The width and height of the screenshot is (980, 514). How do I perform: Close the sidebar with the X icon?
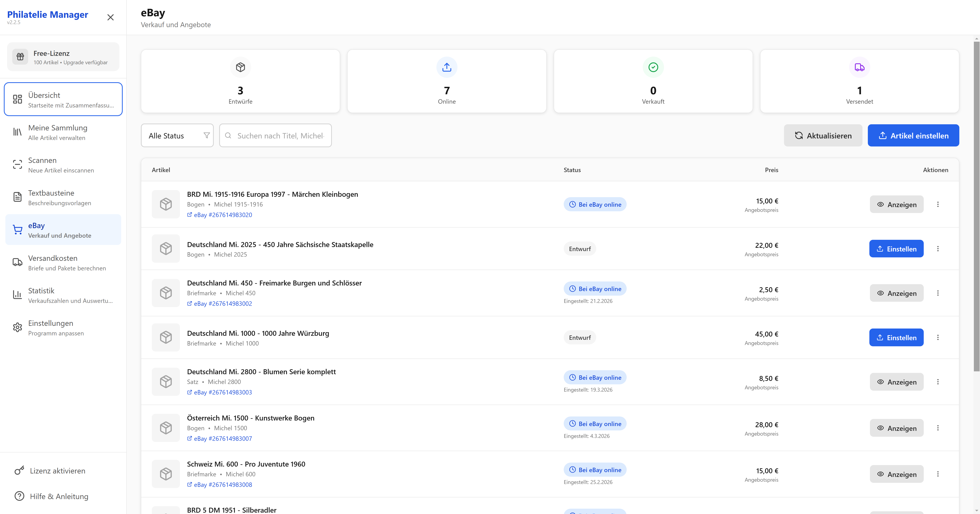pyautogui.click(x=110, y=17)
